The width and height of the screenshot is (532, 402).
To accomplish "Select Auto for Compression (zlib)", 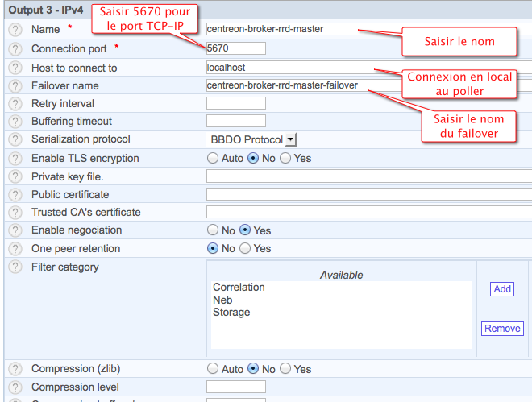I will pyautogui.click(x=213, y=369).
